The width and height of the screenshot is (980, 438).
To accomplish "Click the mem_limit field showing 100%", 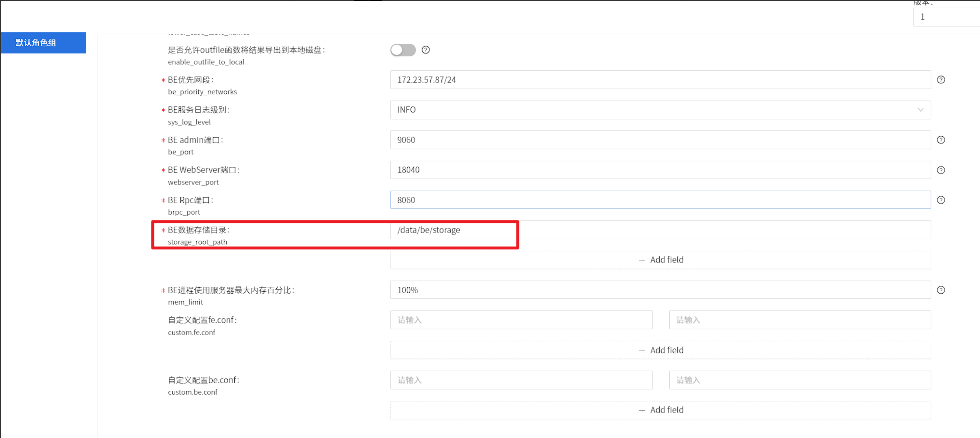I will pyautogui.click(x=660, y=290).
